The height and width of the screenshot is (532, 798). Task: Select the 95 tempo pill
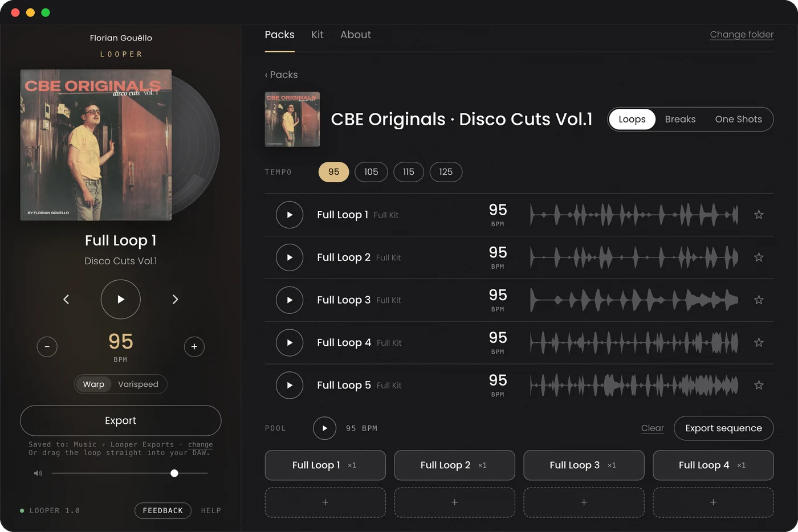(x=333, y=172)
